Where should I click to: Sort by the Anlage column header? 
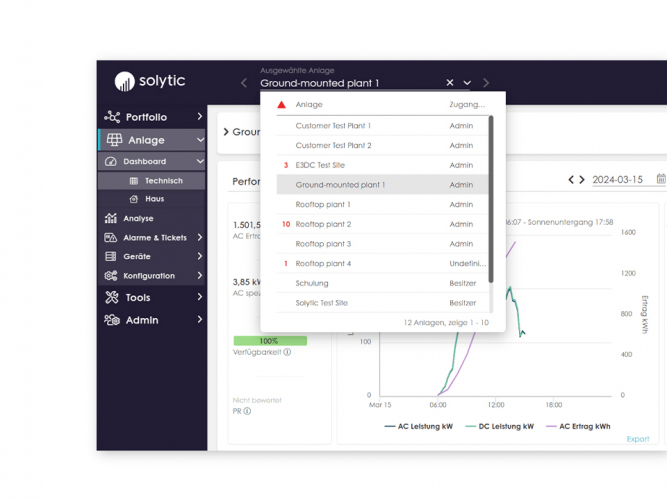click(309, 105)
